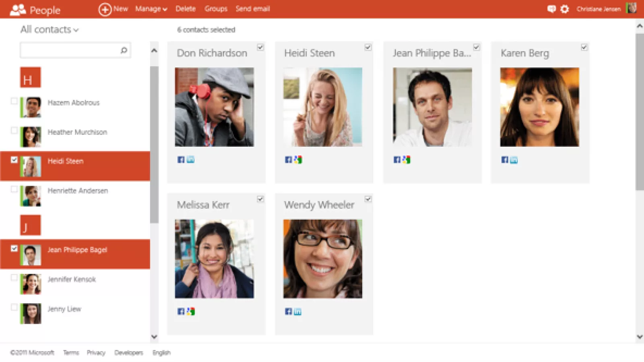This screenshot has width=644, height=362.
Task: Click LinkedIn icon on Karen Berg card
Action: point(514,160)
